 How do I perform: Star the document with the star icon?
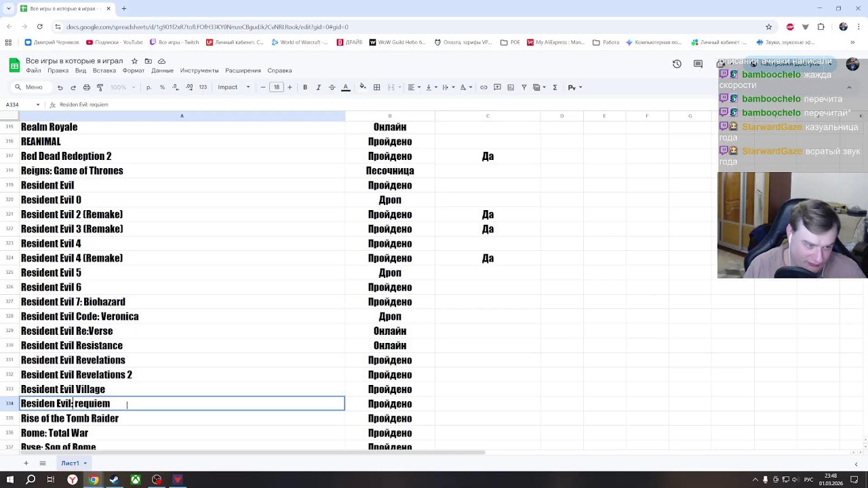tap(134, 61)
